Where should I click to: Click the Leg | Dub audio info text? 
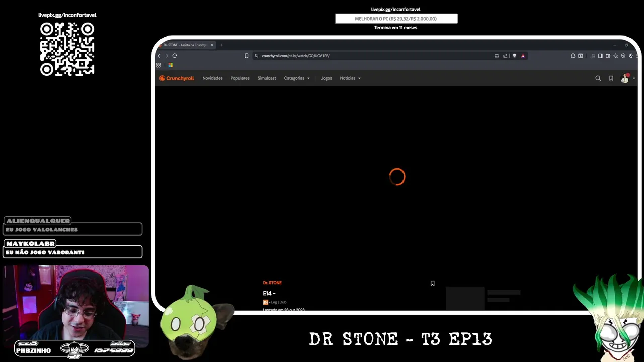click(x=279, y=302)
